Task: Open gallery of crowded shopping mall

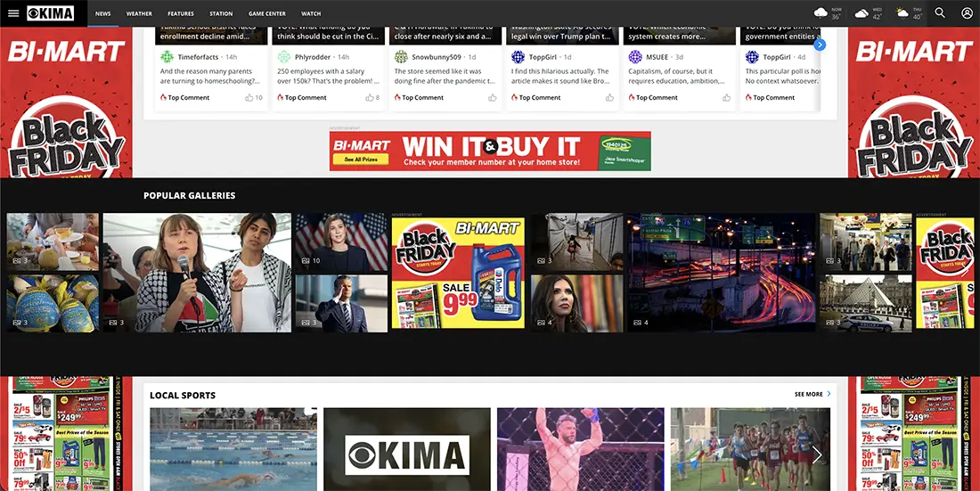Action: tap(866, 242)
